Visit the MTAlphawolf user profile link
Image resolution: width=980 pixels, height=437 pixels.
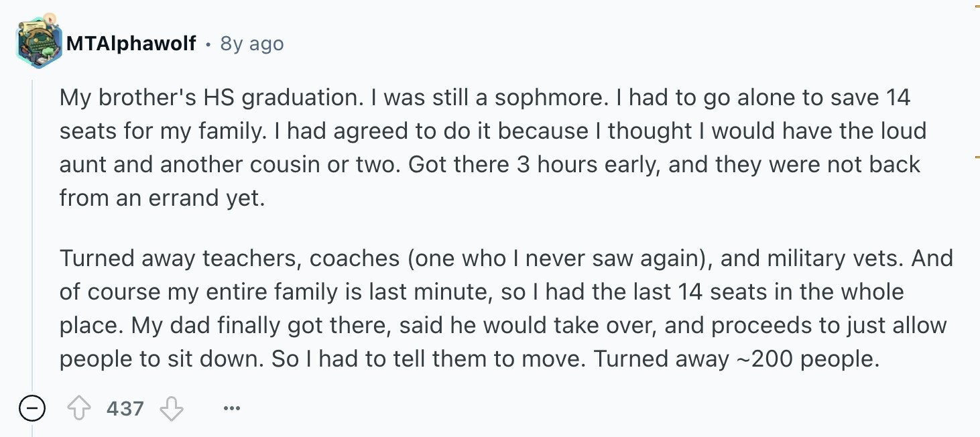click(x=131, y=44)
